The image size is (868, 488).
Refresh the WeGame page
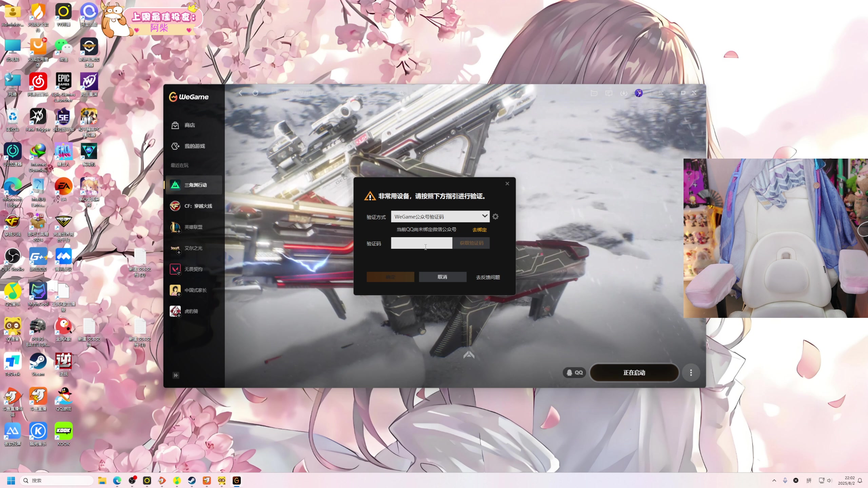[x=255, y=93]
